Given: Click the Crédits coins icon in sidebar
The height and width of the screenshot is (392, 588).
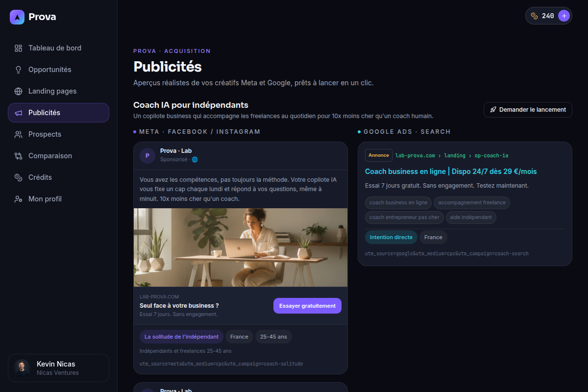Looking at the screenshot, I should tap(19, 177).
